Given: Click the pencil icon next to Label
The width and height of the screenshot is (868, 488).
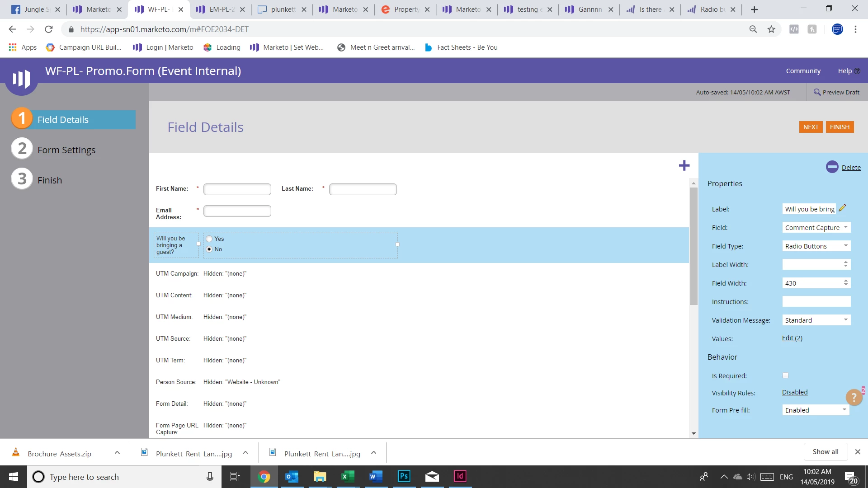Looking at the screenshot, I should click(842, 208).
